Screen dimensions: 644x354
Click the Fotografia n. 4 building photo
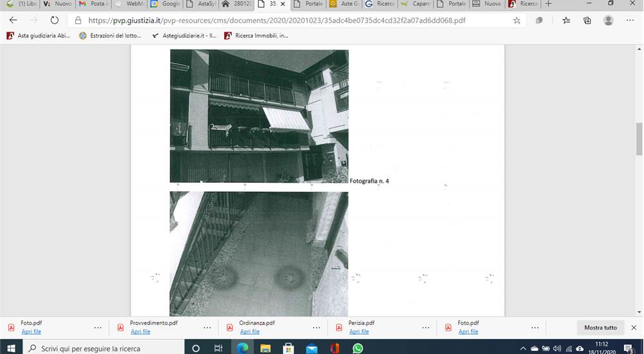[x=259, y=116]
